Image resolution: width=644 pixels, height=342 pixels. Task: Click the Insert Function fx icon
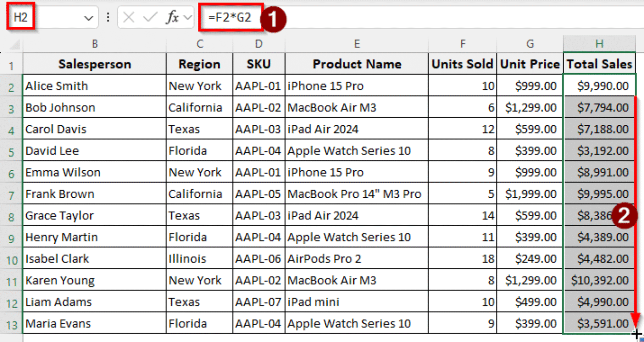click(172, 17)
